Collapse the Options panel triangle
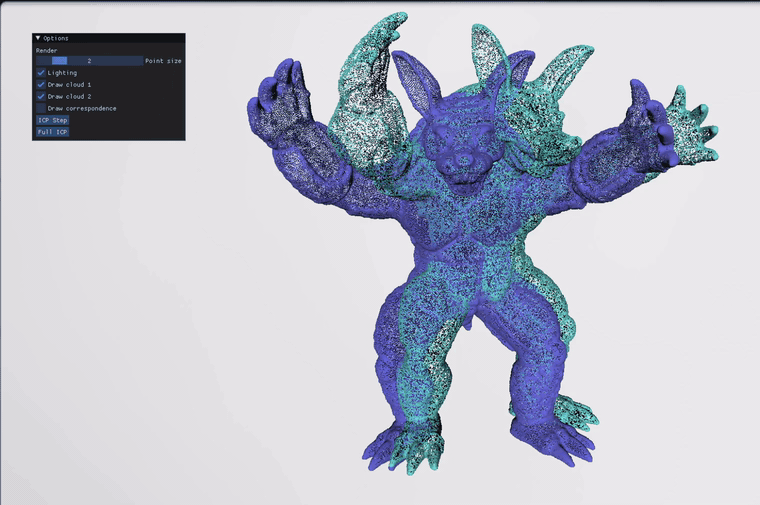Screen dimensions: 760x505 tap(38, 38)
